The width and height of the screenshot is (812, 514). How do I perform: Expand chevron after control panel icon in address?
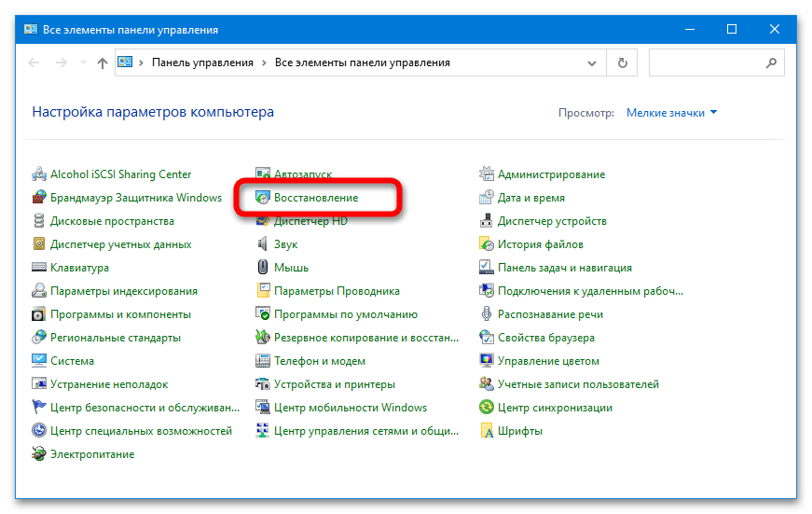click(x=141, y=63)
